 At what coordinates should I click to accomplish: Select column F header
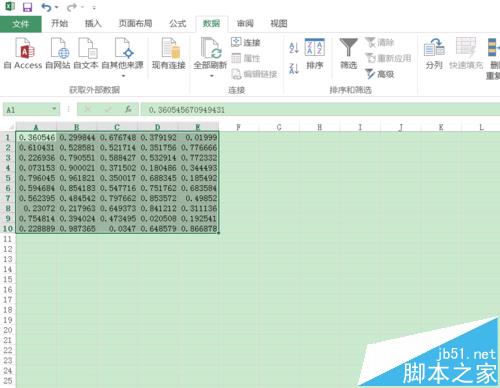pos(239,127)
